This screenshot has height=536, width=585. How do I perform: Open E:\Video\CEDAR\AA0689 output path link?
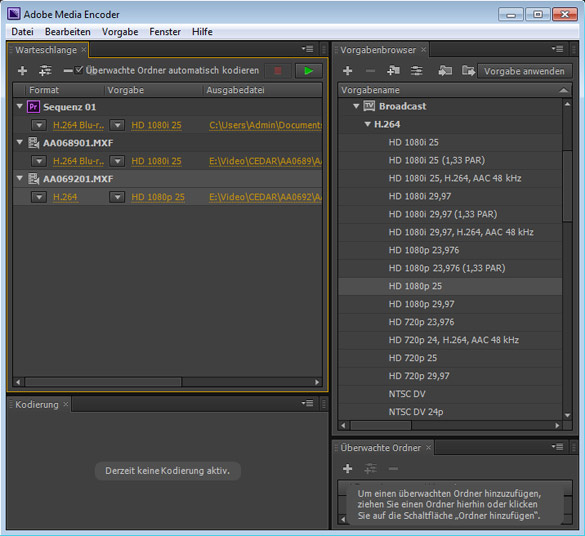pyautogui.click(x=265, y=161)
